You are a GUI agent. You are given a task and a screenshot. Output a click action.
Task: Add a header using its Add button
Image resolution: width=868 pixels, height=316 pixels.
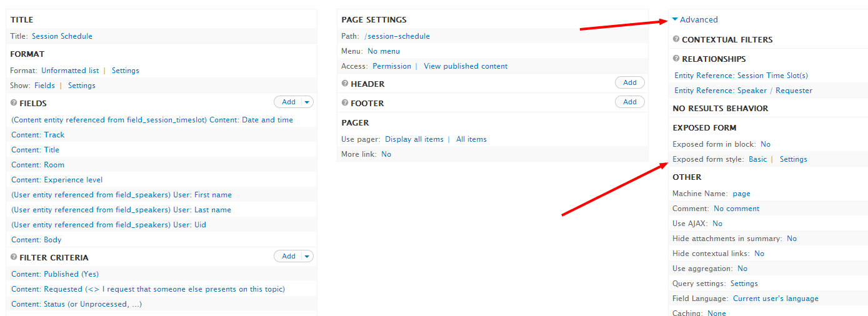(630, 82)
